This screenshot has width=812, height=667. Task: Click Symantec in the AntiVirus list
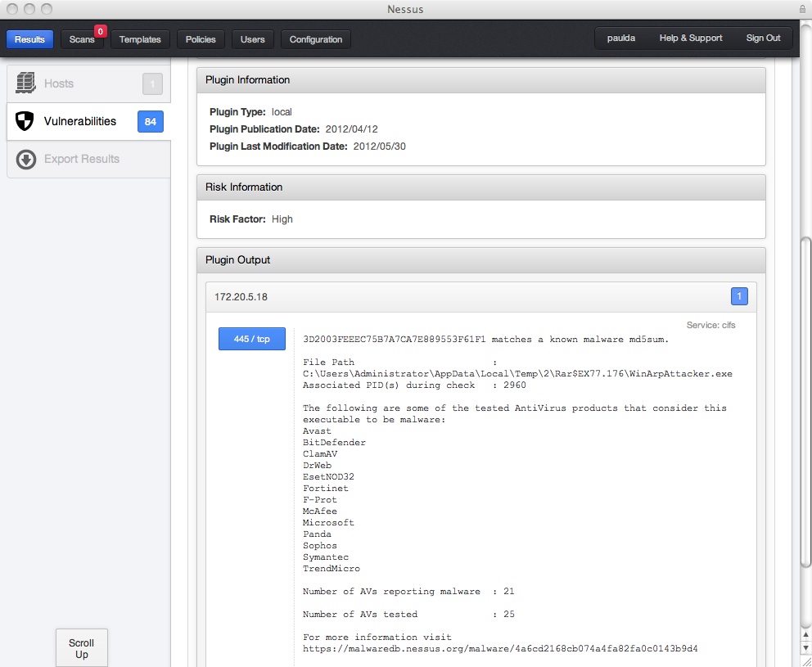point(326,557)
